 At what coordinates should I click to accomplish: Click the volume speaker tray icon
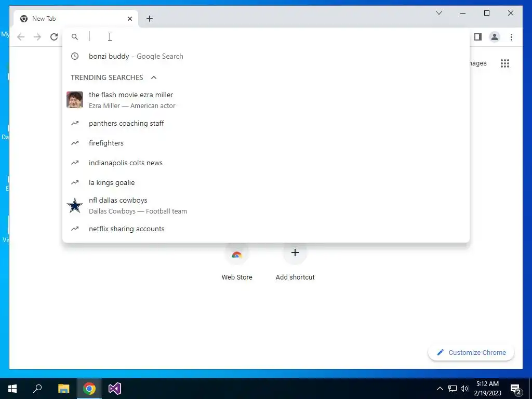[464, 389]
